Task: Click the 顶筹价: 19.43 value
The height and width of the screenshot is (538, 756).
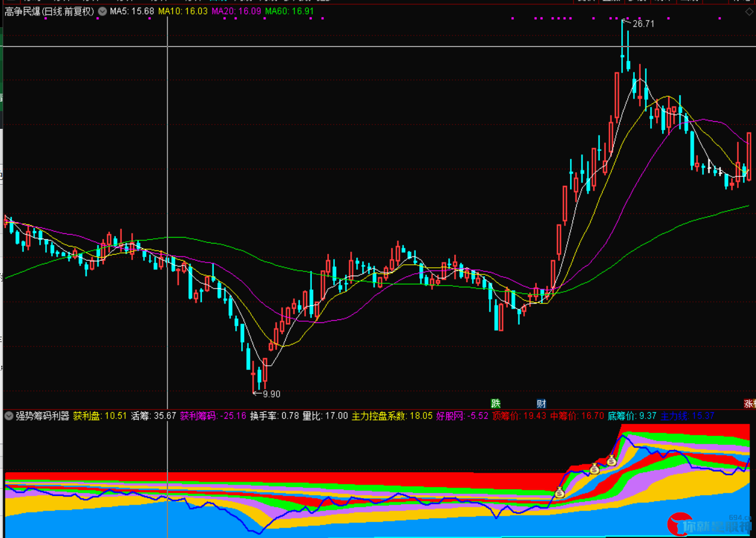Action: tap(519, 416)
